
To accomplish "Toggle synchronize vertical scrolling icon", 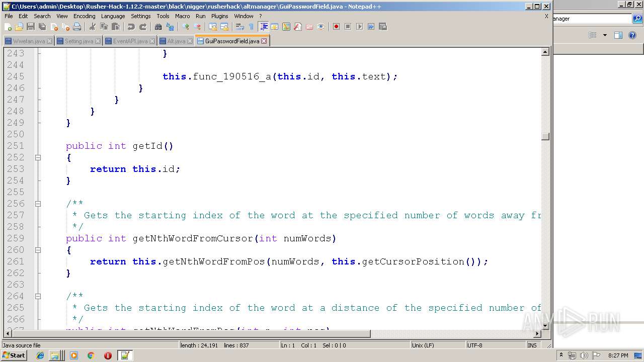I will [213, 27].
